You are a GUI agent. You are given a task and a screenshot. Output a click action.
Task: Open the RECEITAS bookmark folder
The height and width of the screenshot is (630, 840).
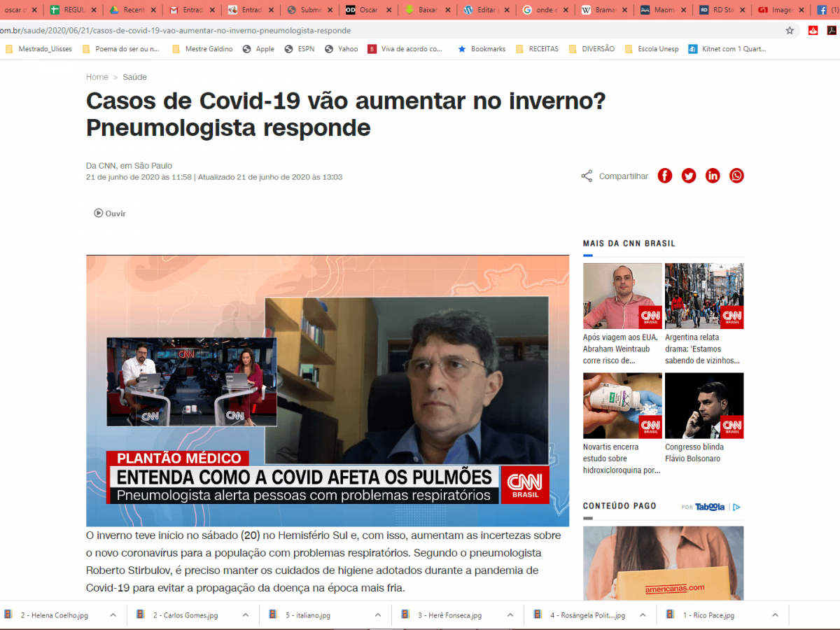coord(537,49)
